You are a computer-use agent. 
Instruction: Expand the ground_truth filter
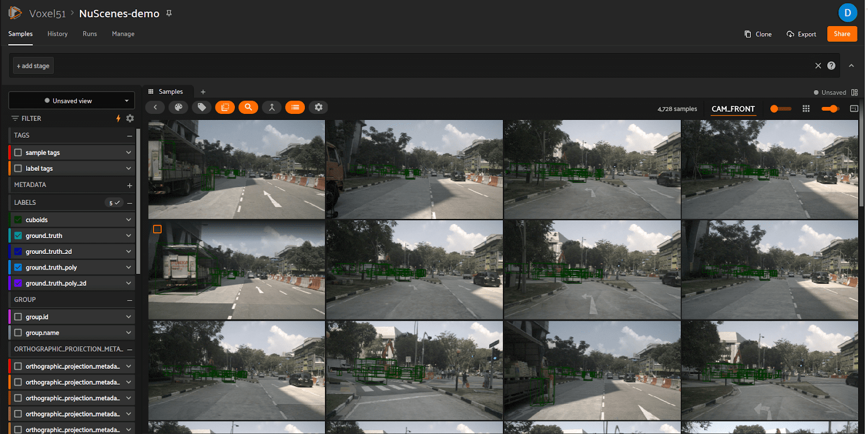pyautogui.click(x=129, y=235)
